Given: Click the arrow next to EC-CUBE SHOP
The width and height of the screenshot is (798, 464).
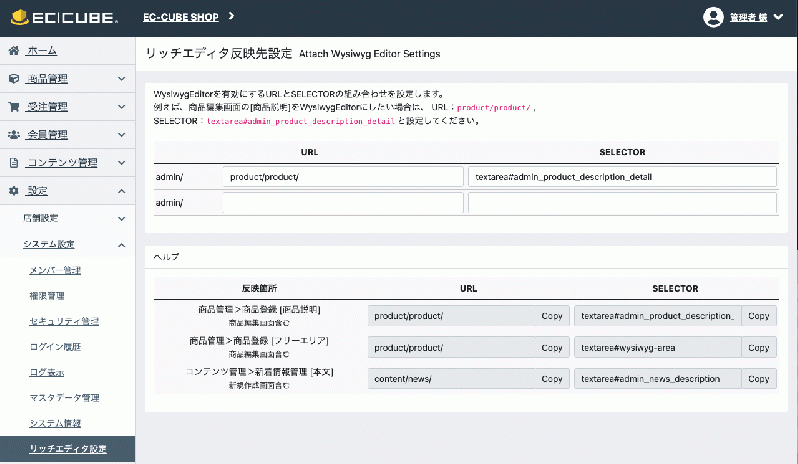Looking at the screenshot, I should [x=232, y=16].
